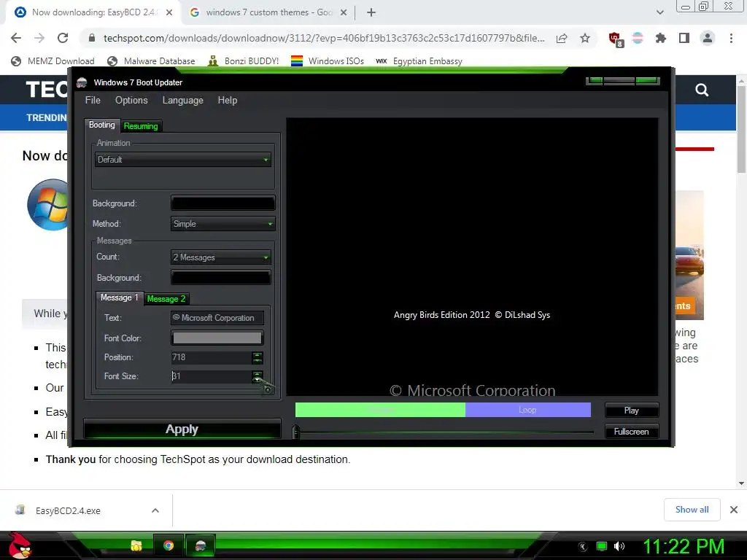Screen dimensions: 747x560
Task: Click the taskbar clock showing 11:22 PM
Action: click(684, 546)
